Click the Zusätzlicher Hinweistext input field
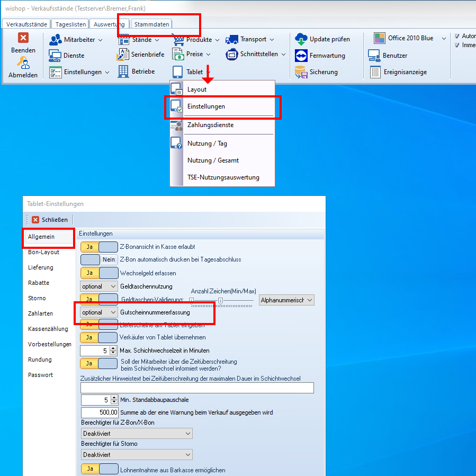The image size is (476, 476). [x=197, y=388]
